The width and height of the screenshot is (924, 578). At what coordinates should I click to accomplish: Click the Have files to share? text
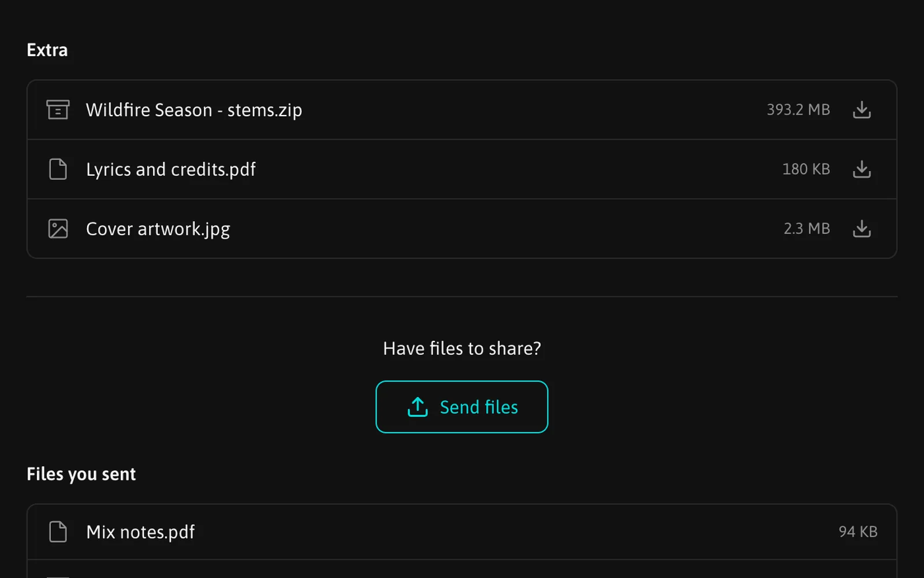(462, 349)
